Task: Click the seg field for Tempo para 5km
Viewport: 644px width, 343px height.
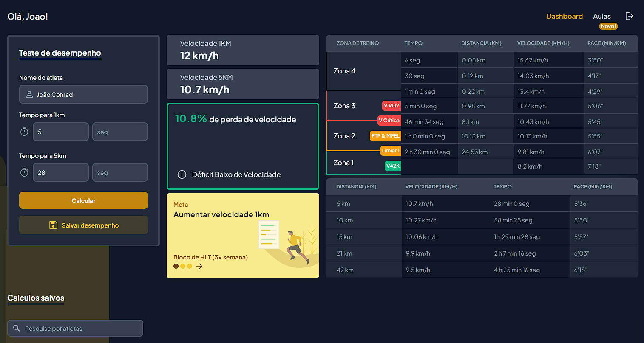Action: (120, 172)
